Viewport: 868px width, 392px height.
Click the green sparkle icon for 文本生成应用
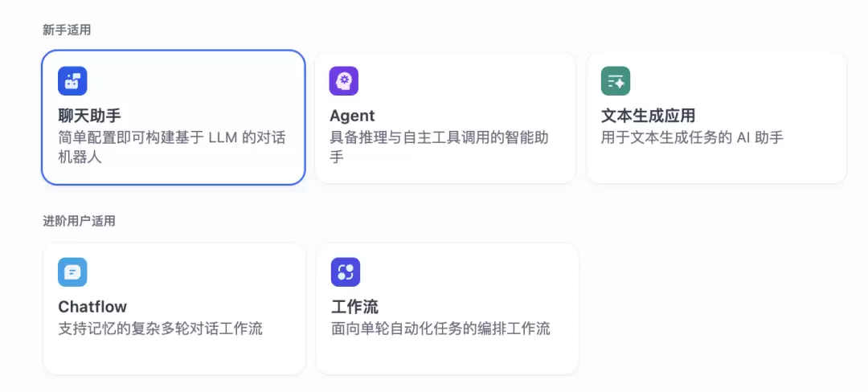[616, 80]
